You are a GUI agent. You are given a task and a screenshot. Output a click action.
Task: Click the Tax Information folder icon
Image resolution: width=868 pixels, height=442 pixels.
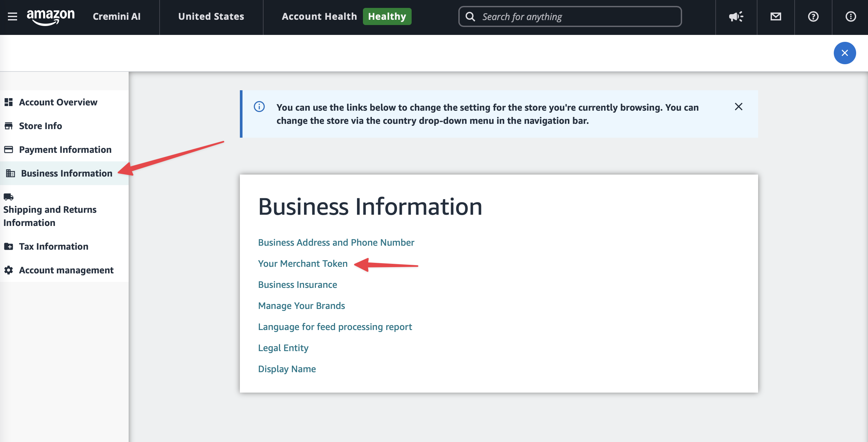tap(9, 246)
